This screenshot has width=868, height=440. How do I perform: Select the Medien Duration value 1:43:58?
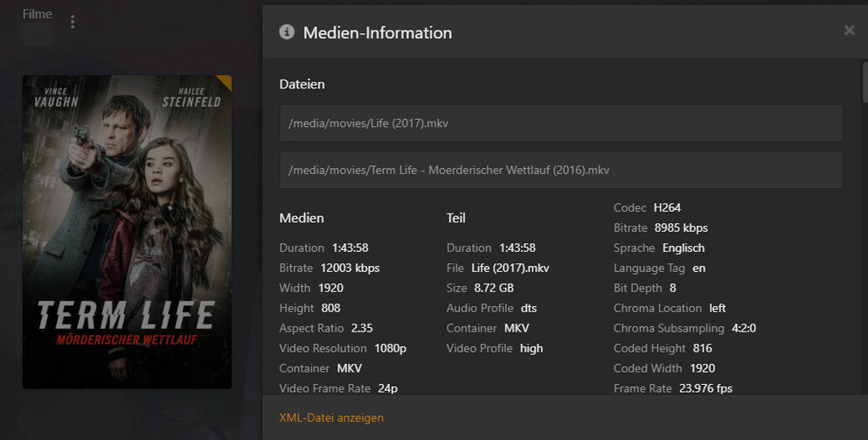point(350,248)
